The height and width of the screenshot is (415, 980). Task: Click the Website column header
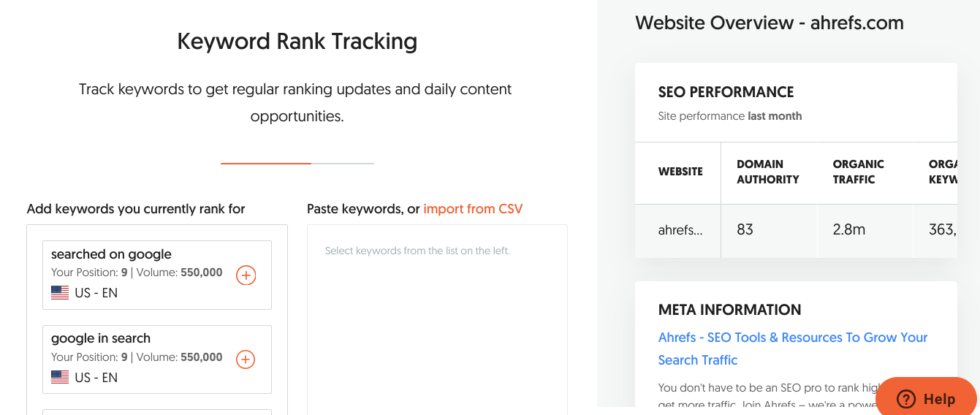tap(680, 172)
